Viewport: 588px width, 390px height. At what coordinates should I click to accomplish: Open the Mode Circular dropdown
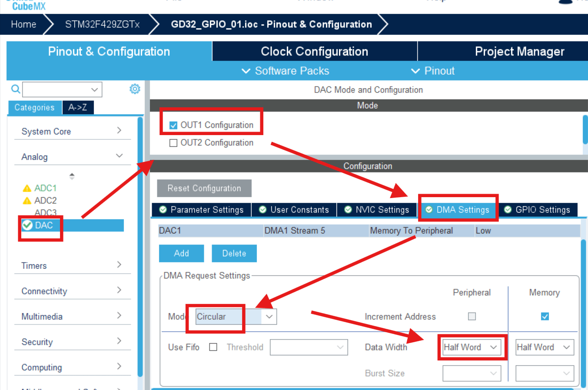click(236, 317)
